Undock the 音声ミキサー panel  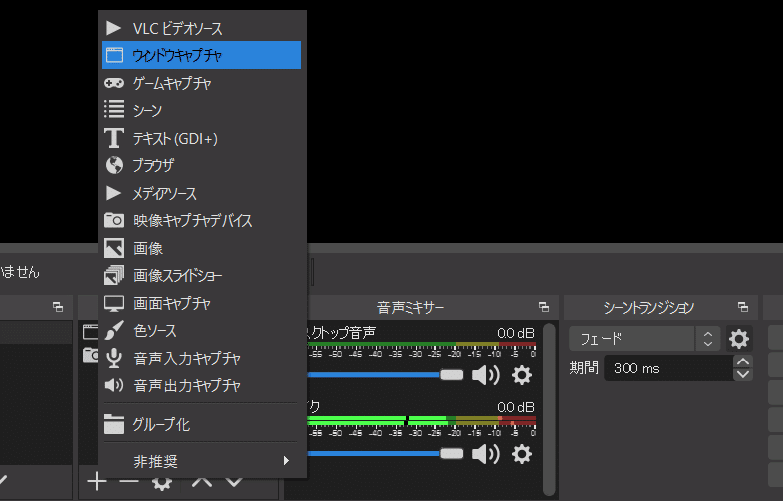pyautogui.click(x=544, y=307)
